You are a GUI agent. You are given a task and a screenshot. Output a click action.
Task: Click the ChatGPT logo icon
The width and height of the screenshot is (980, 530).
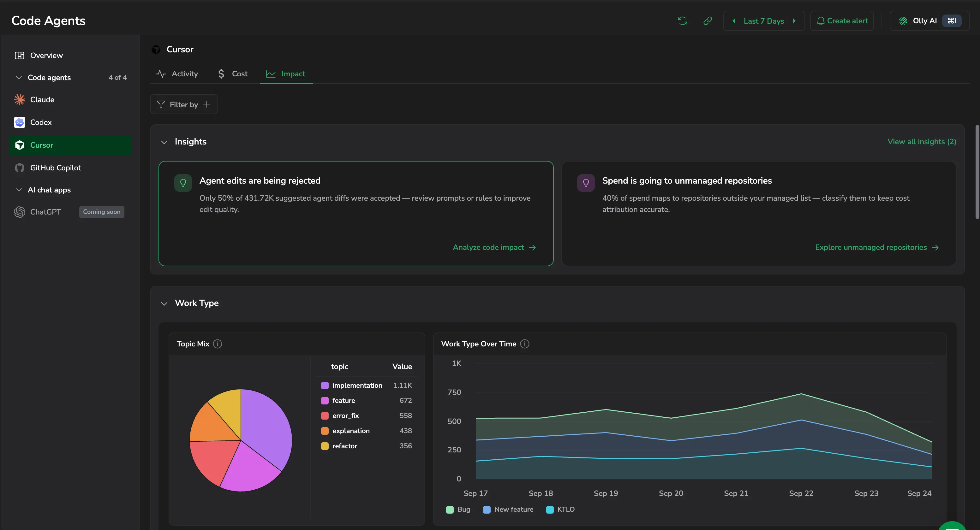pos(19,212)
